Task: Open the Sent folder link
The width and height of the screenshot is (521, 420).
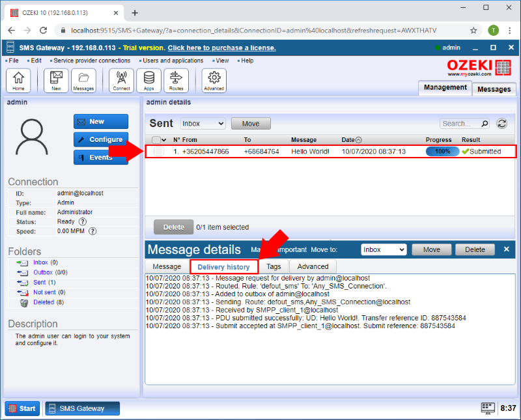Action: pyautogui.click(x=40, y=283)
